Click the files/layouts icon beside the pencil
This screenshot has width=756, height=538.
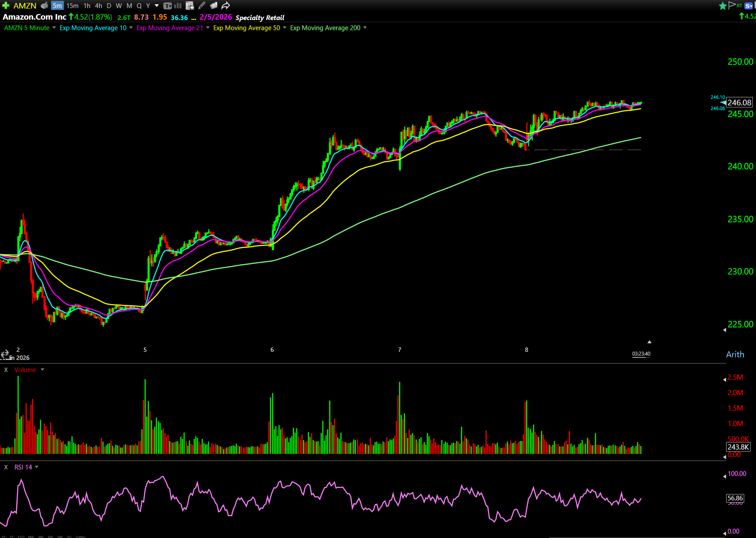tap(214, 6)
